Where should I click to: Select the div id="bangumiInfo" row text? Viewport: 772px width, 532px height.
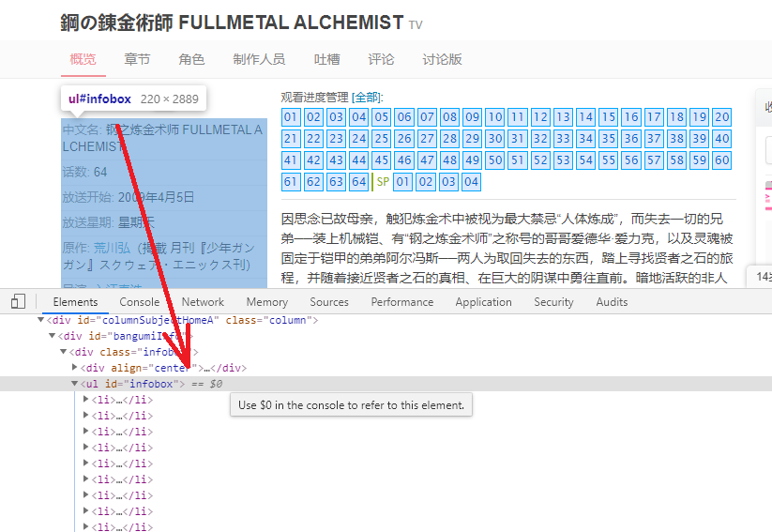point(126,336)
